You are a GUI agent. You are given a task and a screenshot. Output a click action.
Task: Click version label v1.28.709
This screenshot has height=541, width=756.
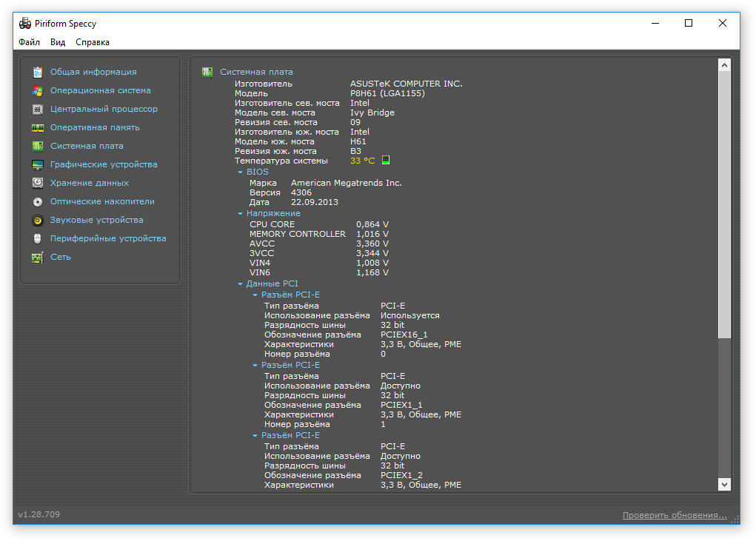click(x=39, y=514)
